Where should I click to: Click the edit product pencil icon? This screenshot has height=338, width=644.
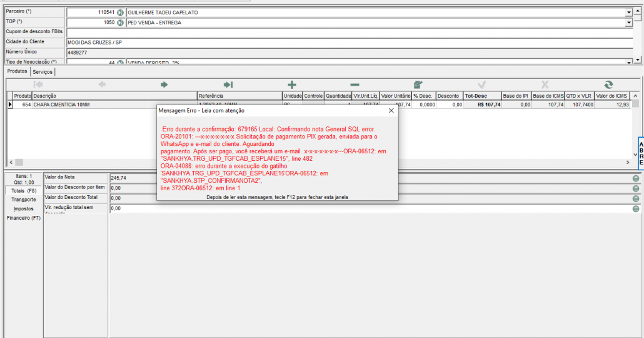[x=418, y=84]
